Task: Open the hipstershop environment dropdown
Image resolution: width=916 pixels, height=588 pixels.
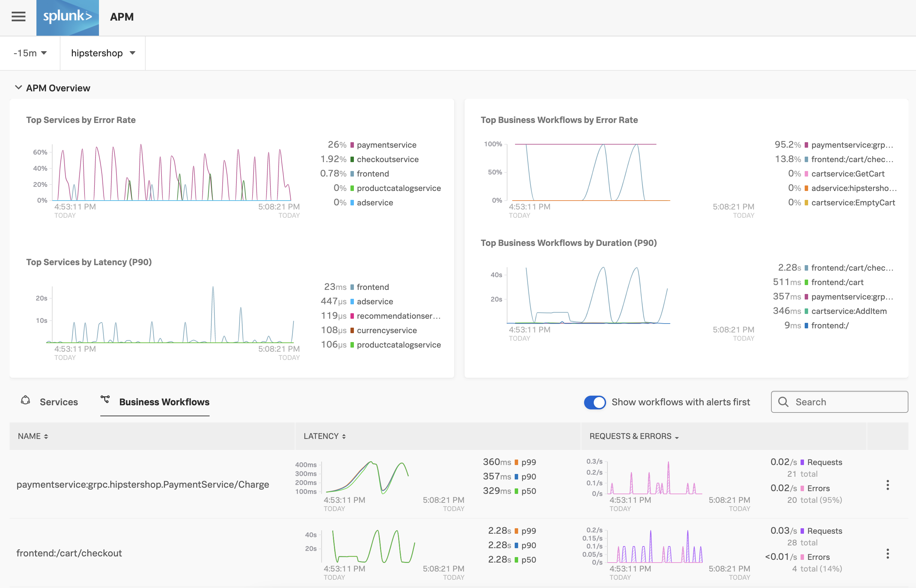Action: [103, 53]
